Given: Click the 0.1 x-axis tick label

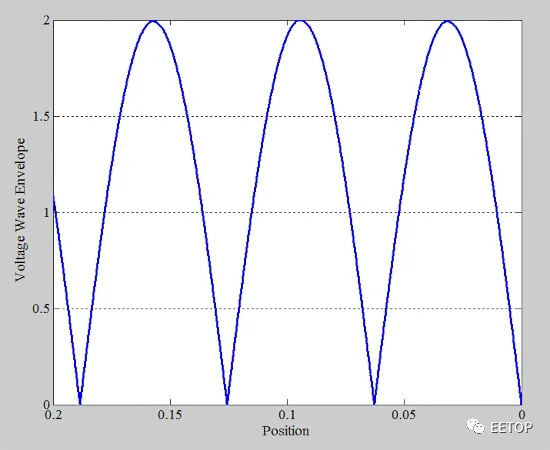Looking at the screenshot, I should (x=288, y=415).
